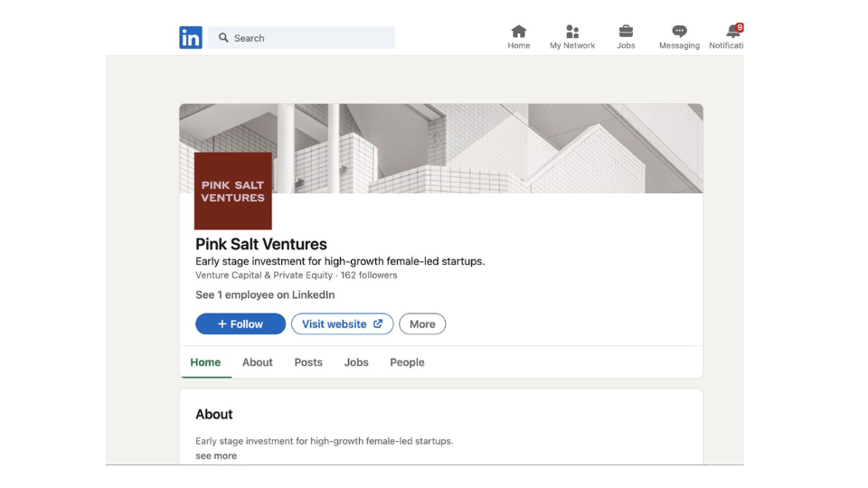Click the external link icon on Visit website
The image size is (868, 488).
tap(378, 324)
